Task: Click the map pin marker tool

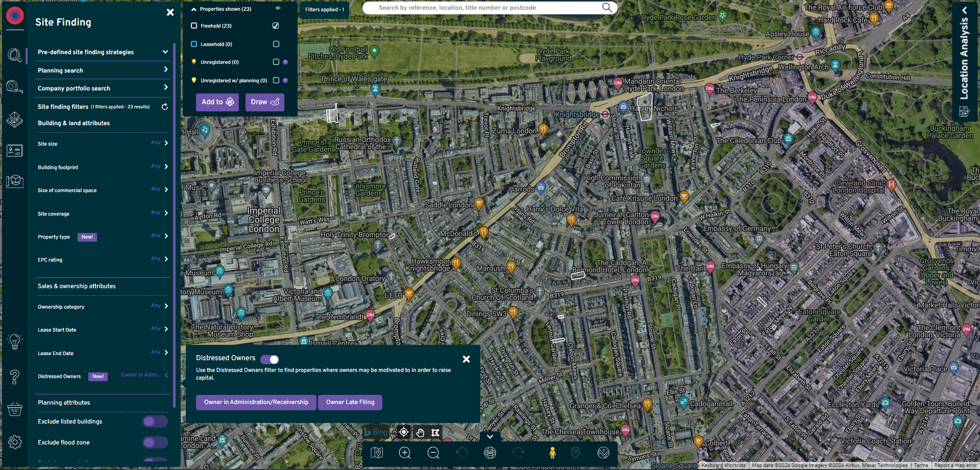Action: [x=575, y=453]
